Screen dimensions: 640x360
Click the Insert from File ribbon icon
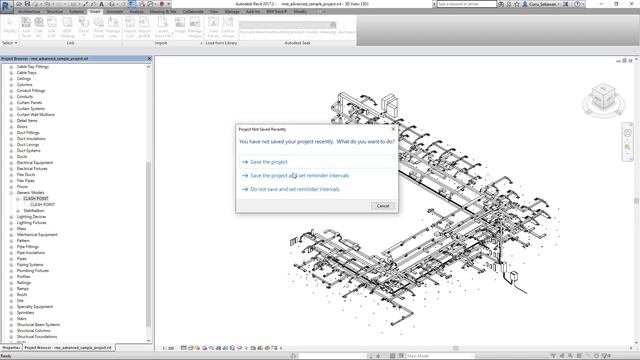[x=163, y=27]
